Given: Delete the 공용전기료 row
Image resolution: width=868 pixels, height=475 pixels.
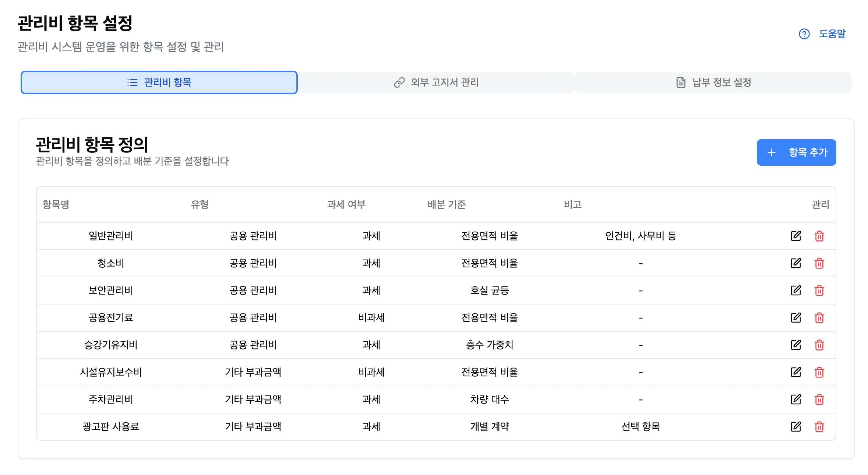Looking at the screenshot, I should tap(819, 317).
